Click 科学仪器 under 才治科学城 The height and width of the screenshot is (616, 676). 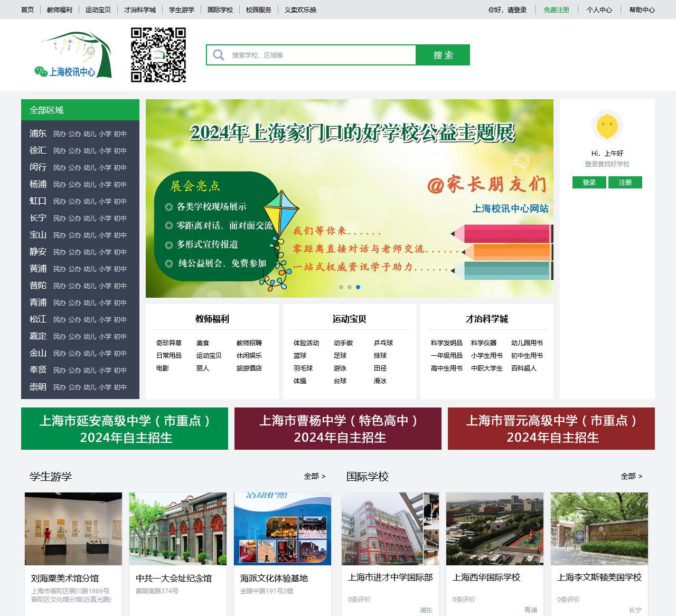(484, 343)
